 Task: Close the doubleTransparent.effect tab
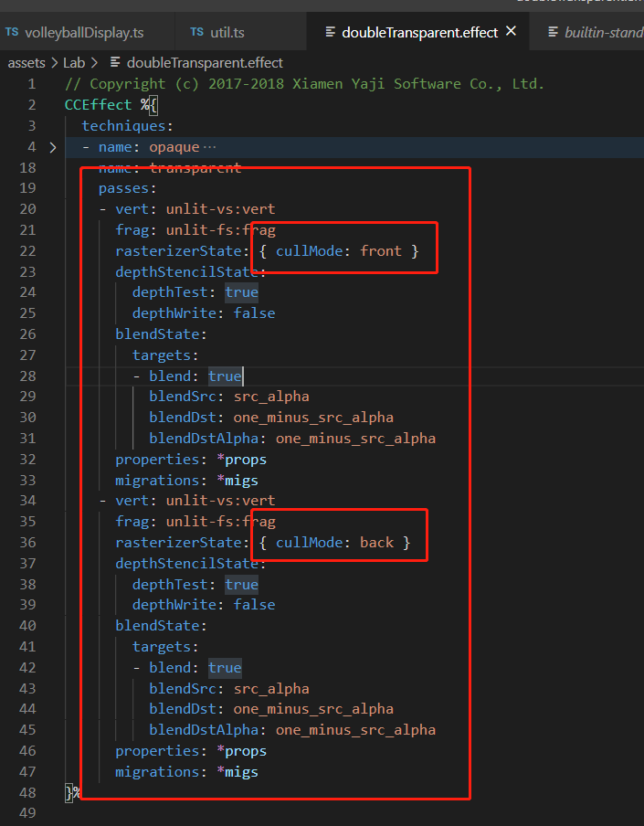(x=512, y=32)
